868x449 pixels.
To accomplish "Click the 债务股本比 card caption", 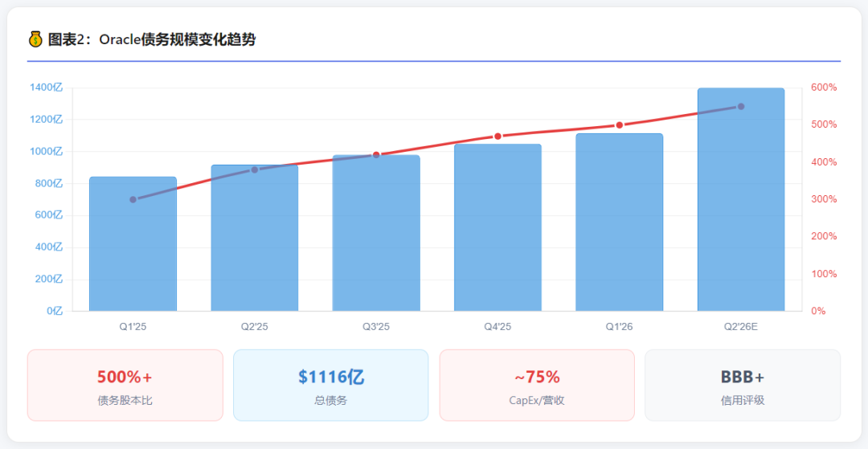I will click(125, 400).
